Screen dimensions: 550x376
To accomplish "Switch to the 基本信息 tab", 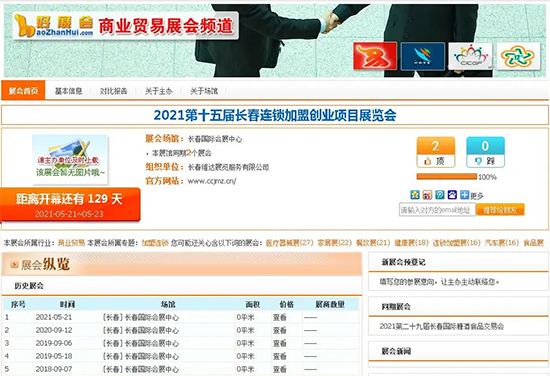I will (68, 91).
